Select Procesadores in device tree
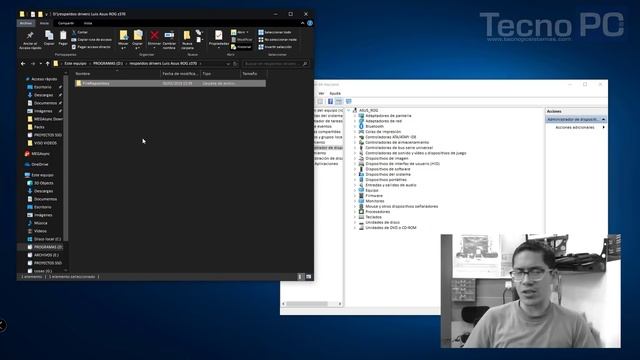640x360 pixels. tap(378, 212)
